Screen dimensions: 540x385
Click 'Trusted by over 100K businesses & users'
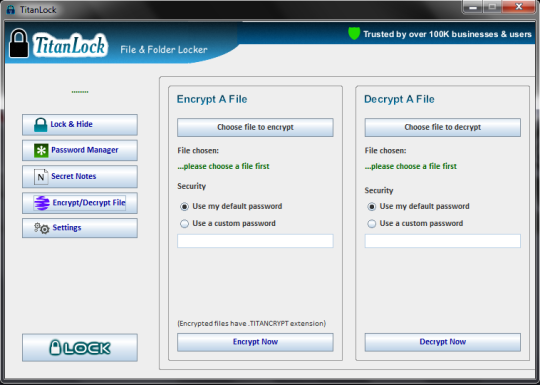point(447,34)
